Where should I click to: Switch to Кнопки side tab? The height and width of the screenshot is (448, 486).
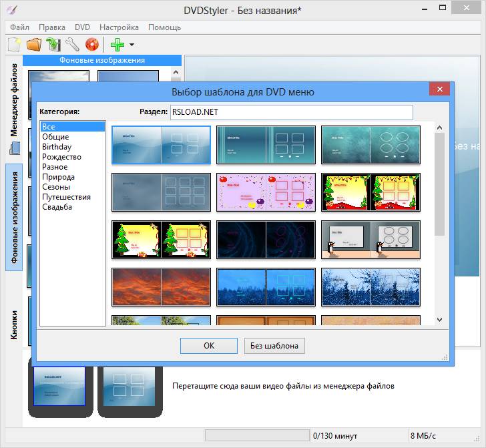point(14,325)
